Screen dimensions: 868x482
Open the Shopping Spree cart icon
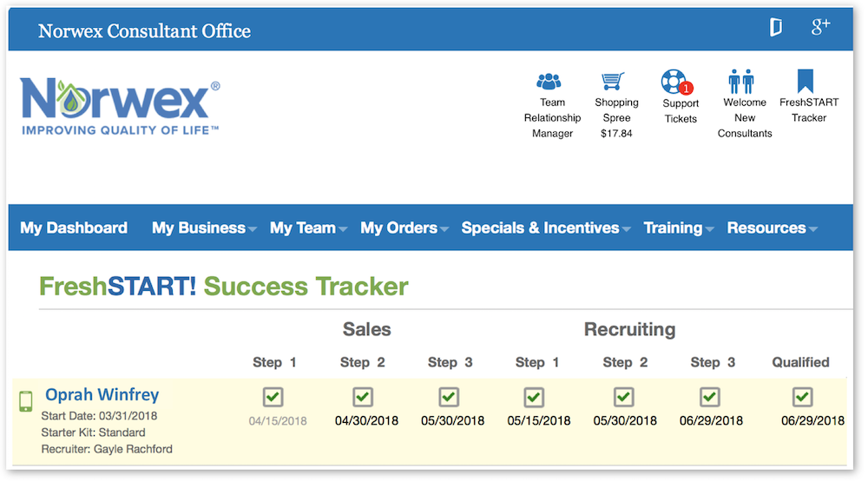613,82
